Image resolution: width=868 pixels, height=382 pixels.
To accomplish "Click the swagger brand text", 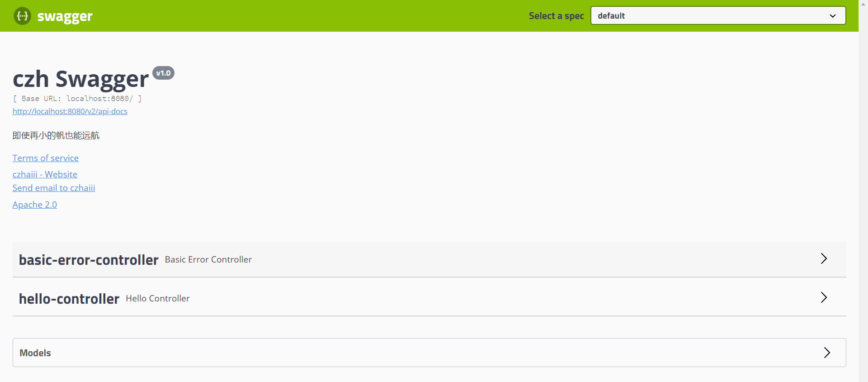I will click(x=65, y=17).
